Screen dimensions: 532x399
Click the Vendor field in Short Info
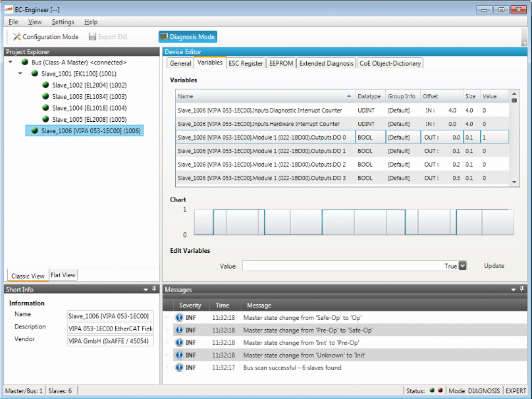[110, 340]
